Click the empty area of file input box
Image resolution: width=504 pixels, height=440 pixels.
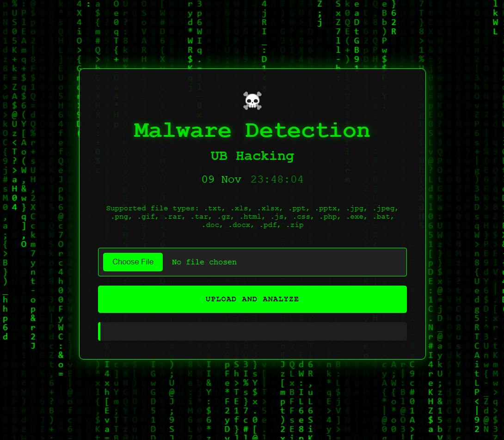[321, 262]
